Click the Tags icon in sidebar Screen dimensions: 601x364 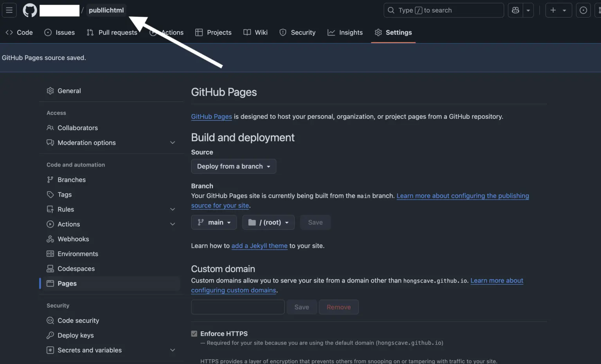click(x=50, y=194)
